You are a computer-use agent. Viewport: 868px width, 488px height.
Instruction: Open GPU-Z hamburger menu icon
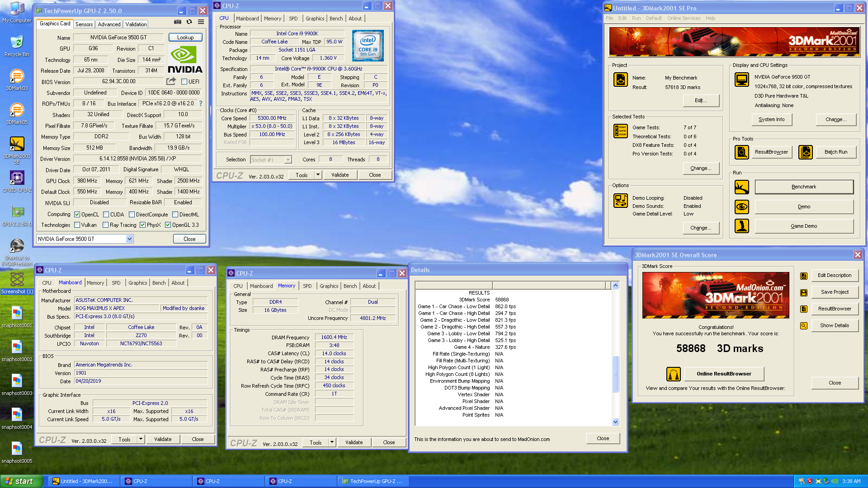(x=201, y=22)
